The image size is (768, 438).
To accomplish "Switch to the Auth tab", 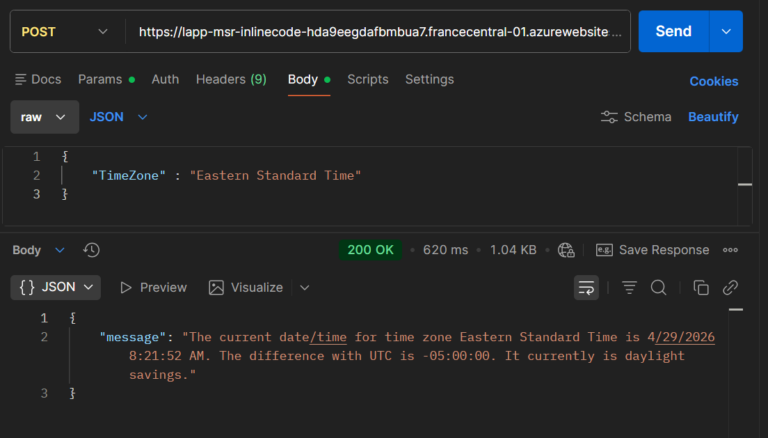I will coord(165,79).
